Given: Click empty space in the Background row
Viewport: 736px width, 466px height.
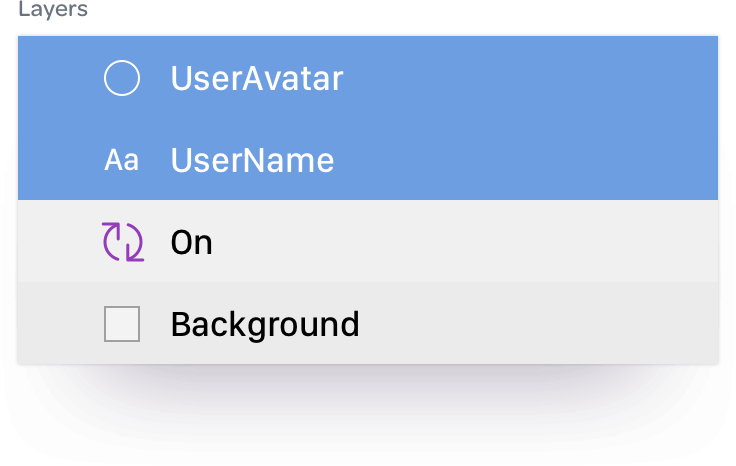Looking at the screenshot, I should tap(540, 324).
